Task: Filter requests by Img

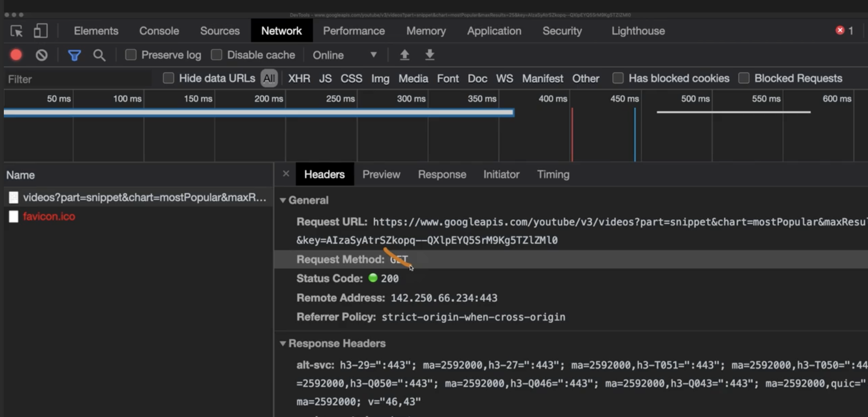Action: (380, 78)
